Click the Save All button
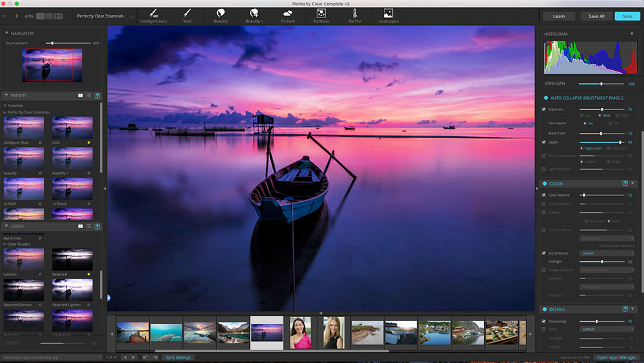644x363 pixels. tap(596, 16)
